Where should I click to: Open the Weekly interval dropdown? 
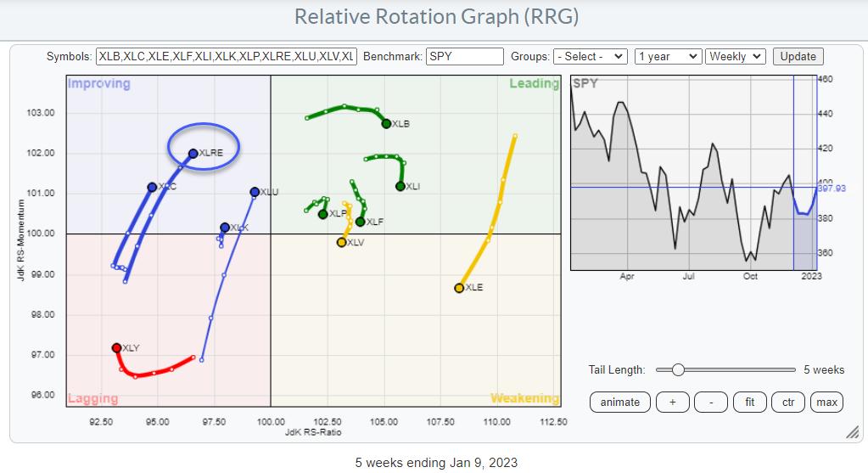click(735, 57)
